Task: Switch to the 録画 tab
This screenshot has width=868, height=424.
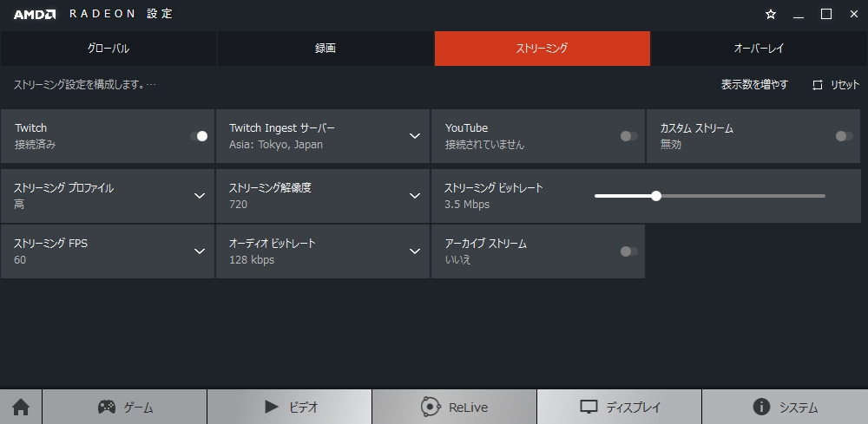Action: tap(325, 49)
